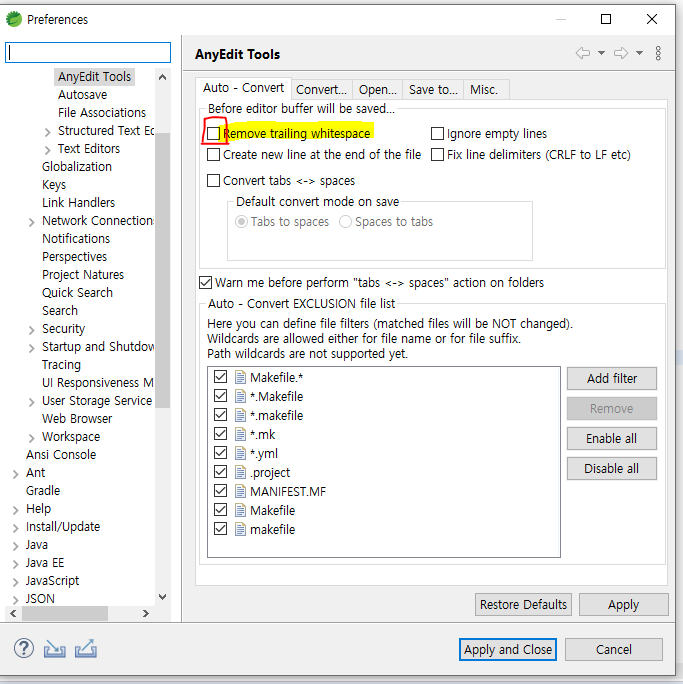The width and height of the screenshot is (683, 684).
Task: Enable Remove trailing whitespace checkbox
Action: pos(213,133)
